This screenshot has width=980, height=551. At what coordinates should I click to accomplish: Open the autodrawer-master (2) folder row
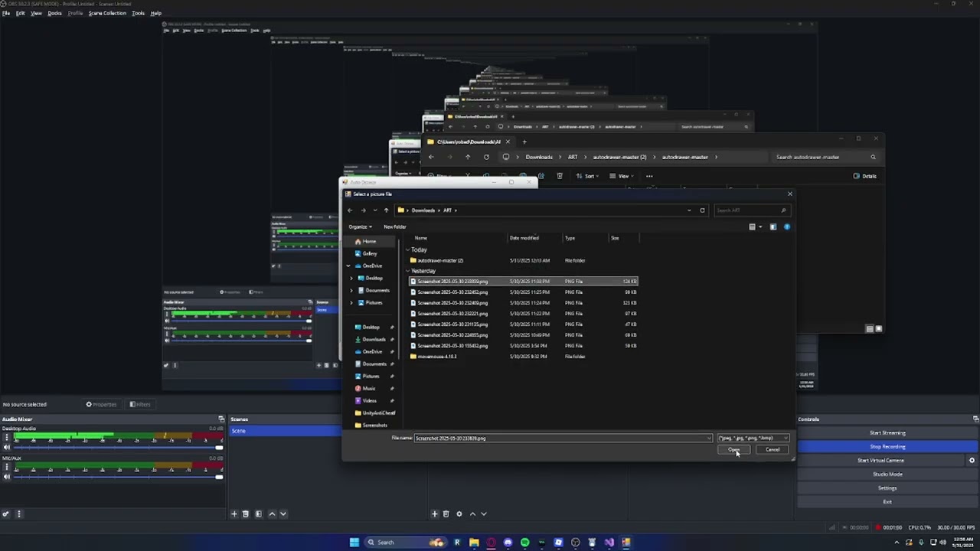pos(523,261)
